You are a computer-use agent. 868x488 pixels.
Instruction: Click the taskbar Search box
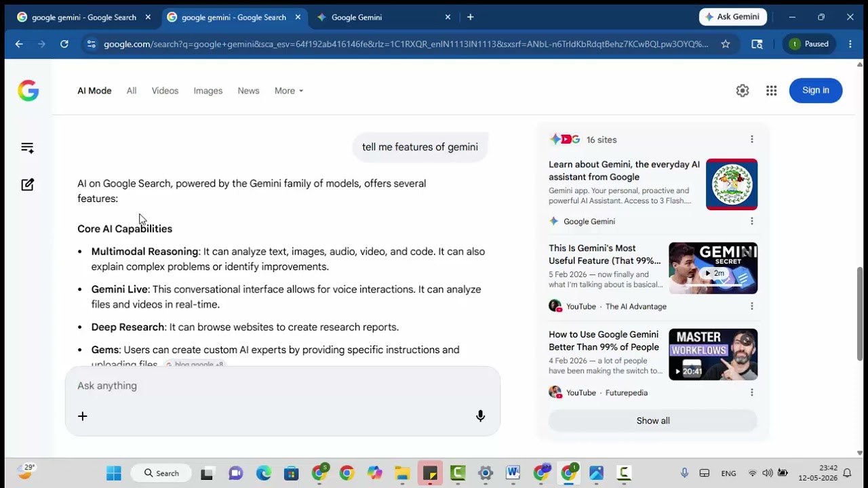pyautogui.click(x=163, y=473)
